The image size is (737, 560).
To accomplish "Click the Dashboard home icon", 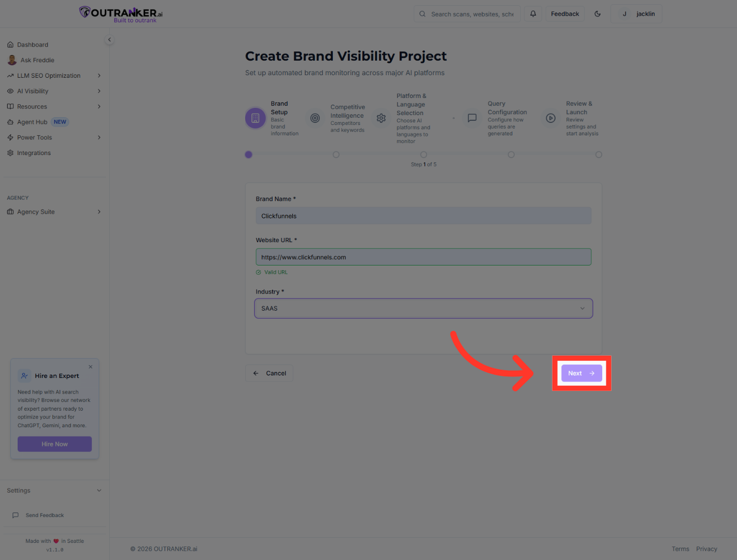I will click(10, 45).
